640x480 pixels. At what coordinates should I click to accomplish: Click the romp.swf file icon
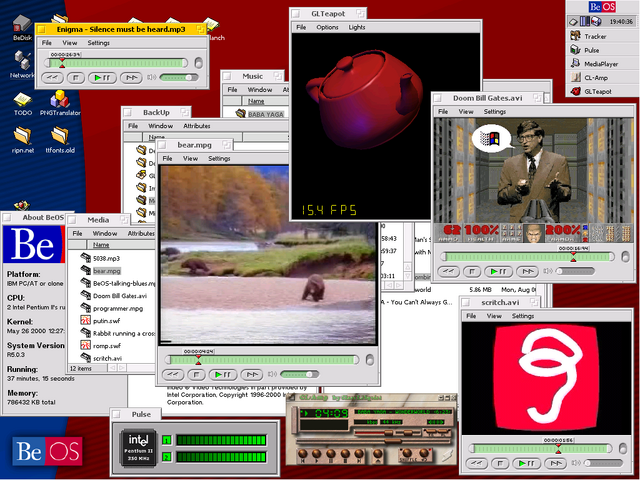pyautogui.click(x=85, y=345)
